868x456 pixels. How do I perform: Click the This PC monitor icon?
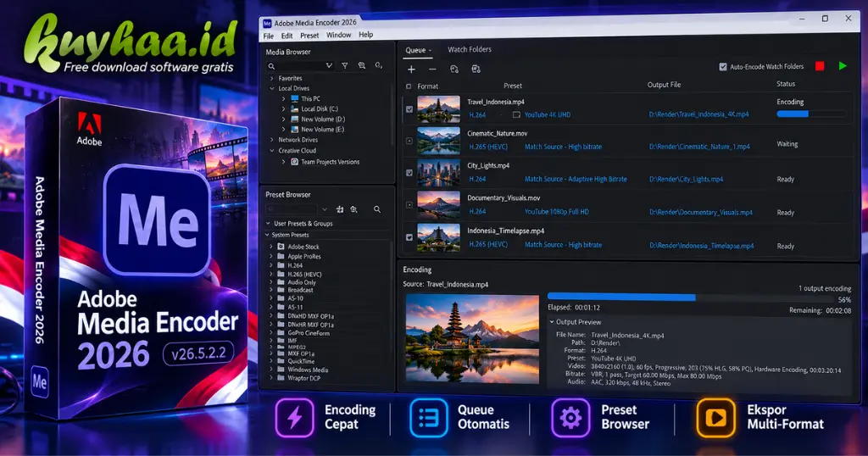294,98
